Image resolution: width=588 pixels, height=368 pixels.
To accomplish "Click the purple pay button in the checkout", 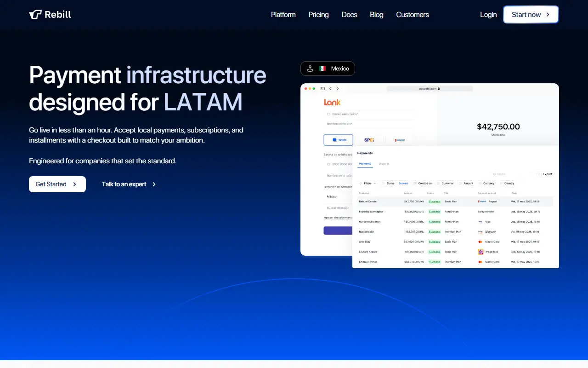I will [x=338, y=230].
